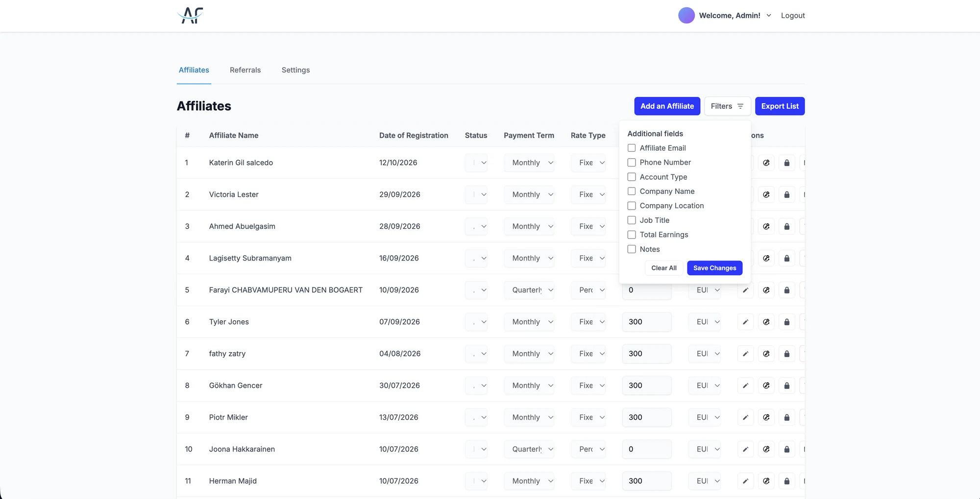This screenshot has width=980, height=499.
Task: Select the Affiliates tab
Action: 194,70
